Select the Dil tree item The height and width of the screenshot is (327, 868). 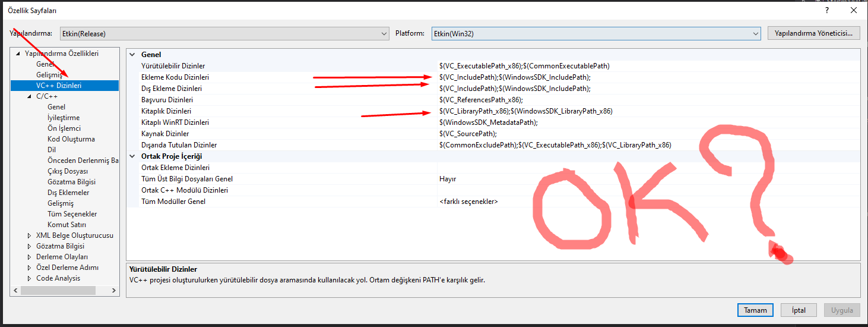coord(52,150)
